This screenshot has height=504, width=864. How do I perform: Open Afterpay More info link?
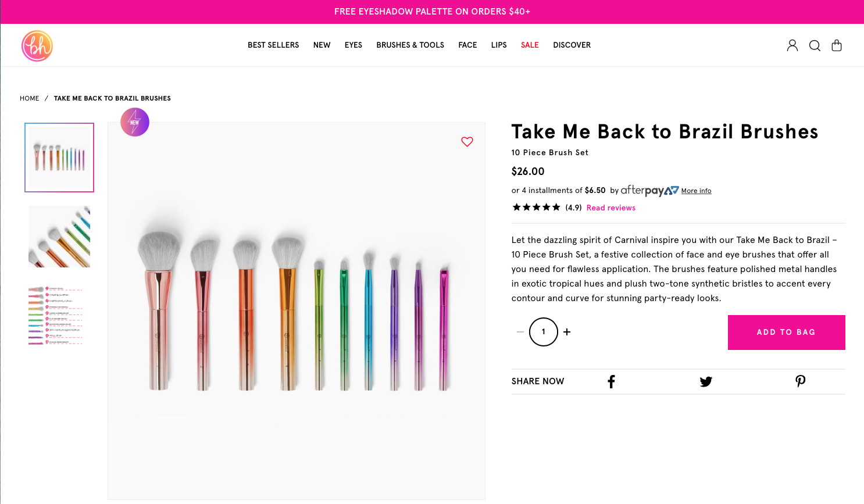(x=696, y=191)
